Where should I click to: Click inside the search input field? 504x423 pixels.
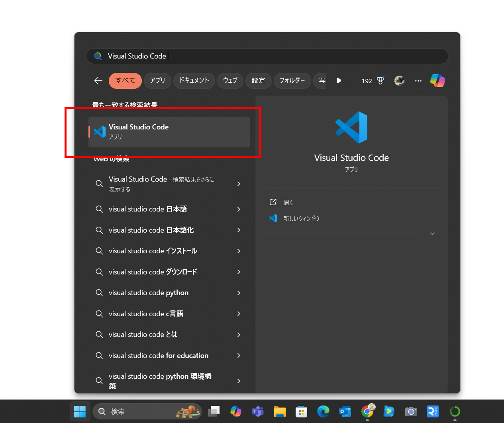[x=267, y=56]
